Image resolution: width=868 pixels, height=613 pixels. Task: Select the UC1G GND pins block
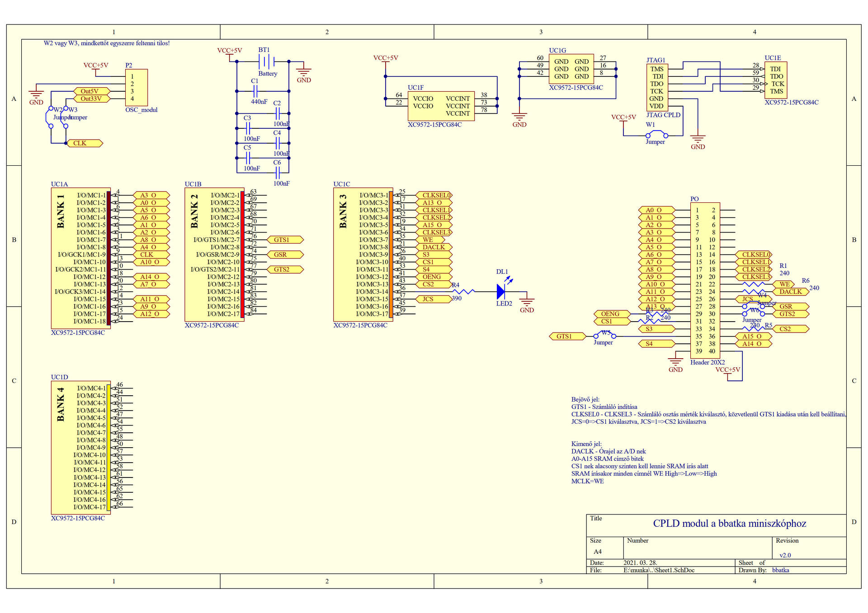click(571, 69)
